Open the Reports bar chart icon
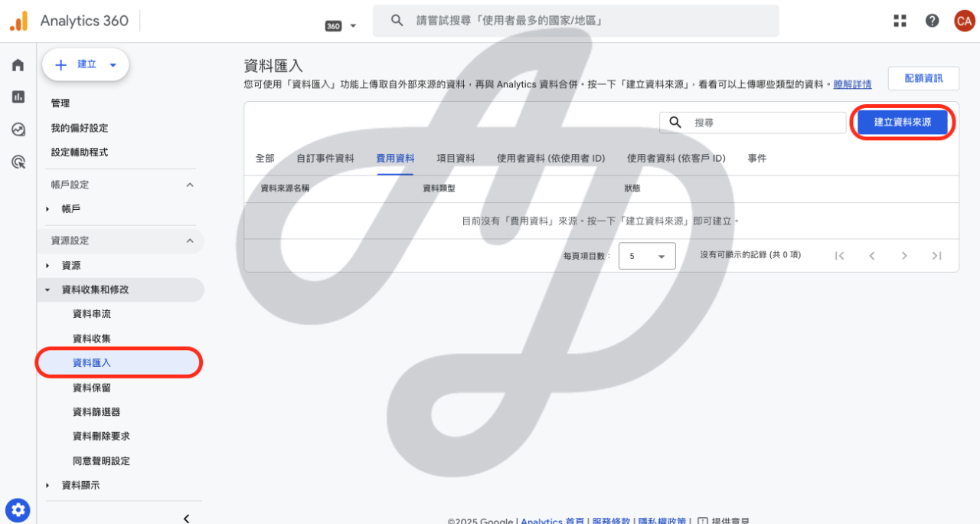Screen dimensions: 980x524 click(18, 97)
